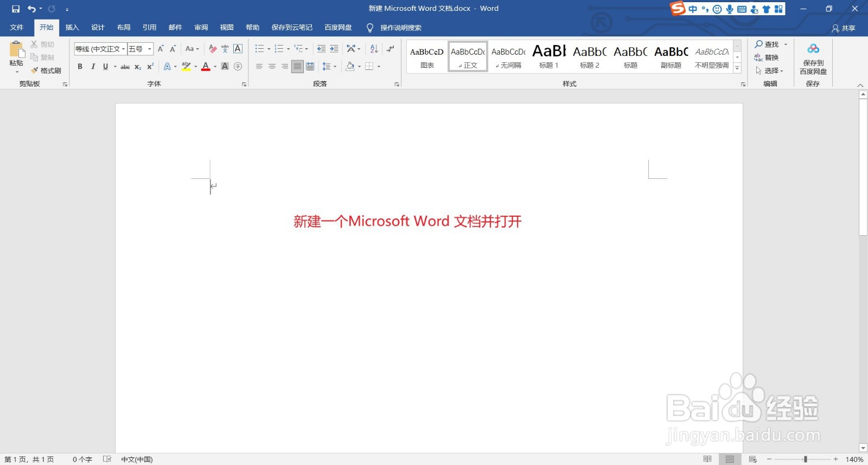This screenshot has height=465, width=868.
Task: Open the phonetic guide (wén) tool
Action: pos(225,49)
